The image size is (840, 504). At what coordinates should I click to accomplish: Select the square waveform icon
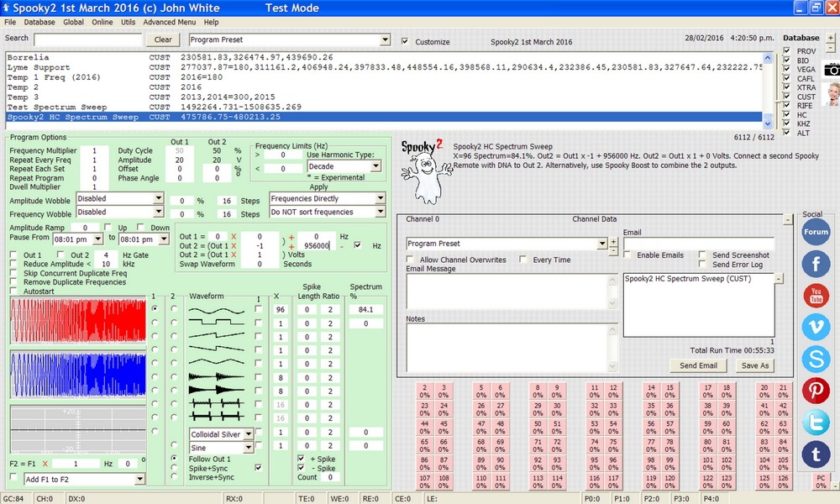pyautogui.click(x=216, y=323)
